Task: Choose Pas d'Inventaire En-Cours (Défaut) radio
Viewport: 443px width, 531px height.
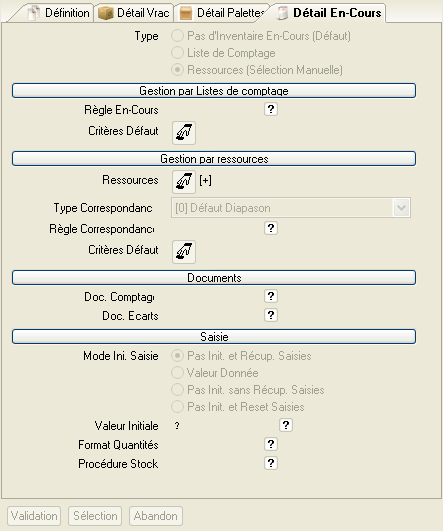Action: (x=177, y=36)
